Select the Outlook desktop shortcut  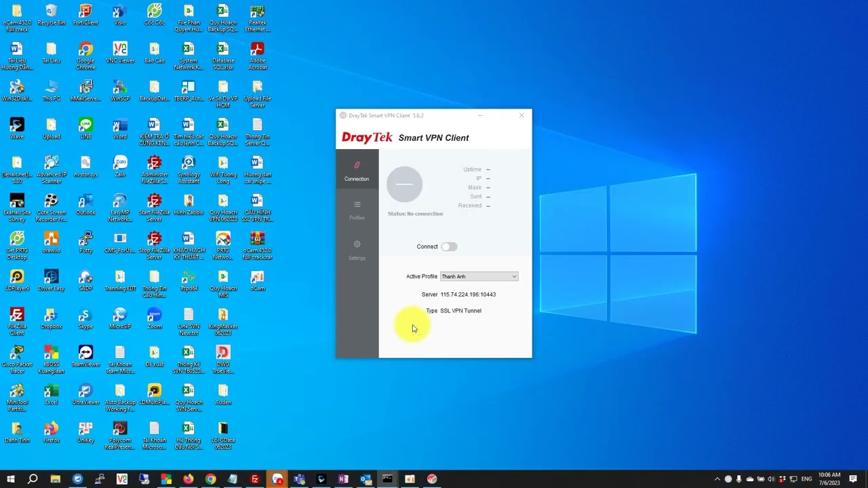point(85,205)
